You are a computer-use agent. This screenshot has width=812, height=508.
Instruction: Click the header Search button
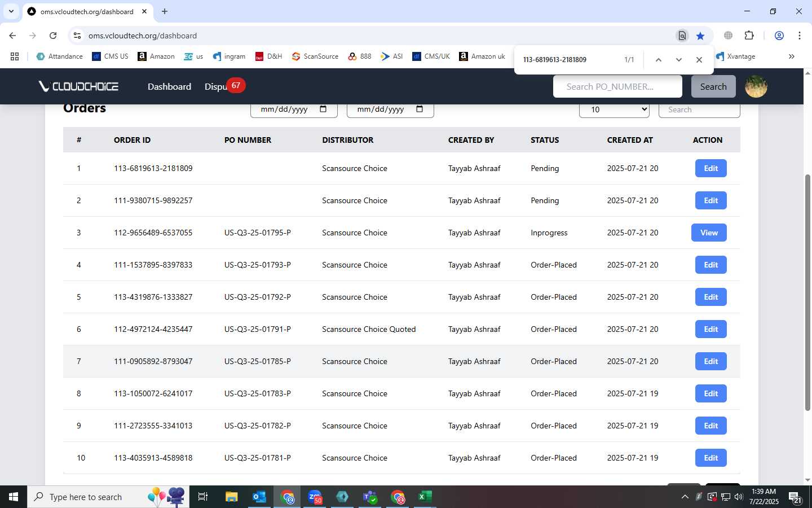(x=713, y=86)
